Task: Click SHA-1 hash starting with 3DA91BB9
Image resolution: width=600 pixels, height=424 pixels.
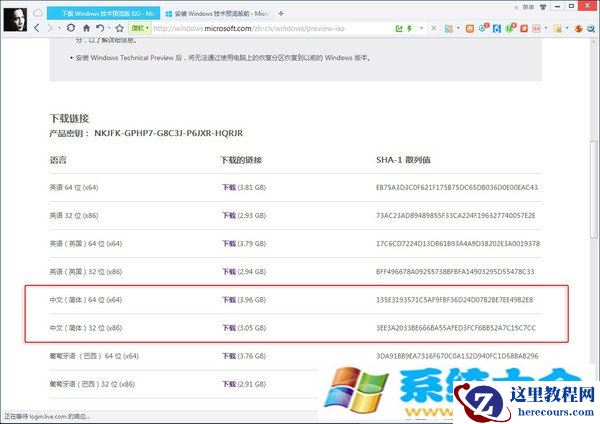Action: point(457,356)
